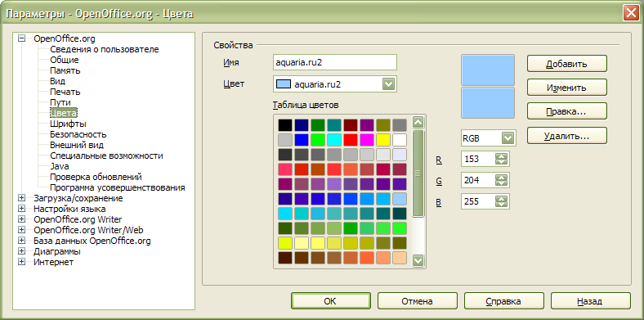This screenshot has height=320, width=644.
Task: Pick the bright green swatch in second row
Action: 318,140
